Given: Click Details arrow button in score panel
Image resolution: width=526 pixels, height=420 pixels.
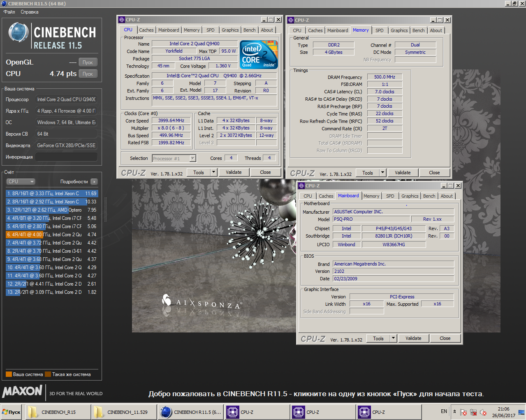Looking at the screenshot, I should pos(94,181).
